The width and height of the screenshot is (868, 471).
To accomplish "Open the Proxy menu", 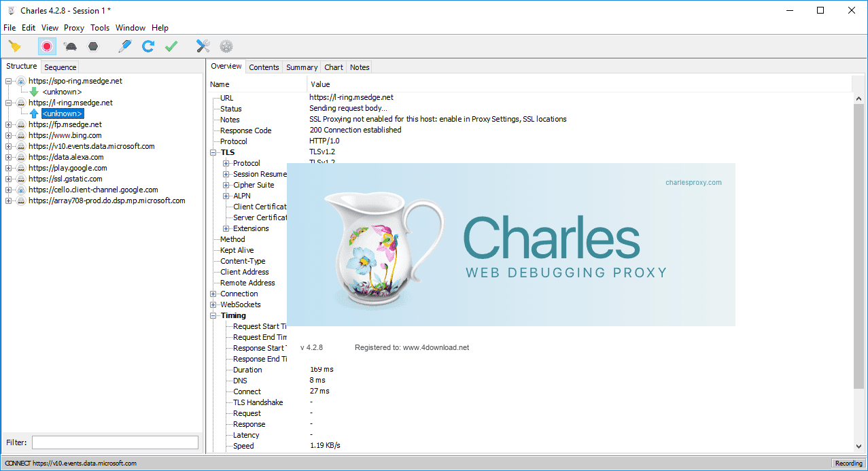I will pyautogui.click(x=73, y=28).
